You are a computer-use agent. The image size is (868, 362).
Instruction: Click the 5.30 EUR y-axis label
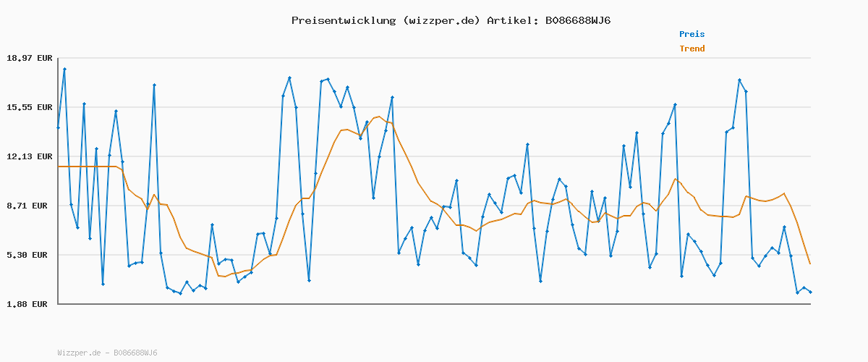[x=29, y=255]
